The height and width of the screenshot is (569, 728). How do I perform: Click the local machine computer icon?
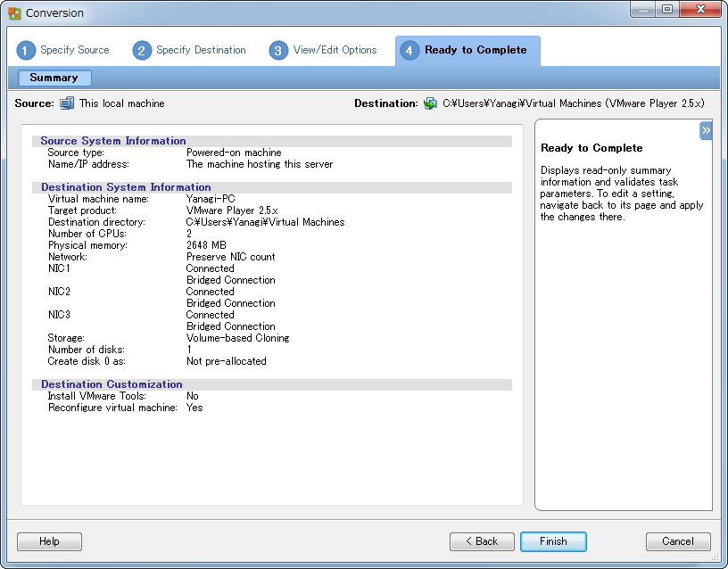(x=67, y=103)
